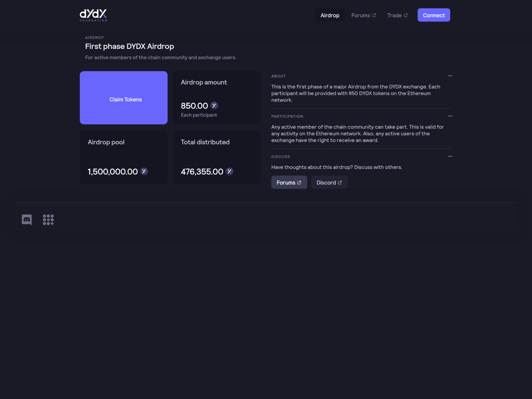
Task: Collapse the Discuss section
Action: pyautogui.click(x=450, y=157)
